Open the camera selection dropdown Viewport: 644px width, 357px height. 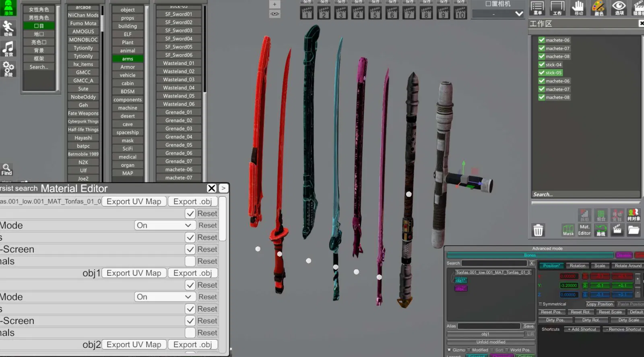498,14
